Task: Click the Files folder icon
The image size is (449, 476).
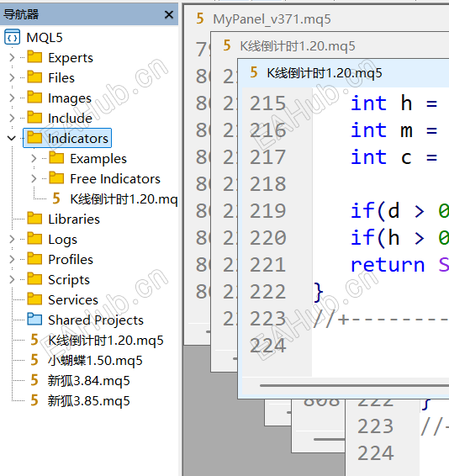Action: (x=34, y=77)
